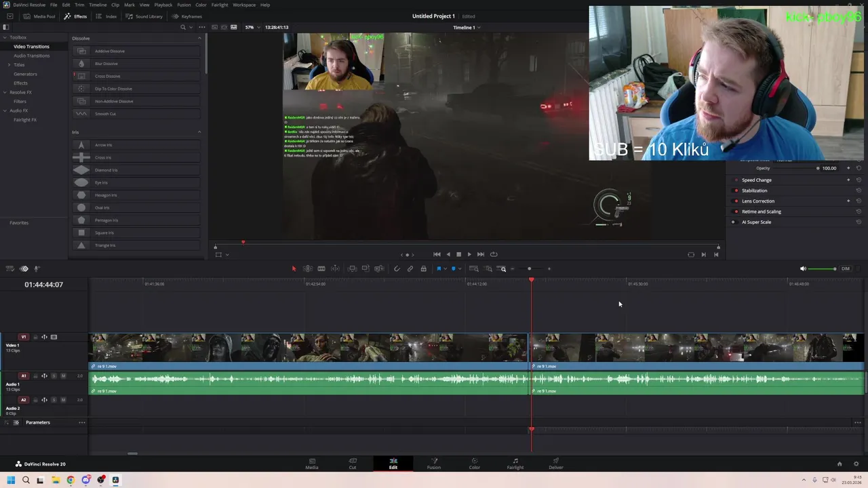868x488 pixels.
Task: Toggle timeline Snapping magnet icon
Action: (x=397, y=268)
